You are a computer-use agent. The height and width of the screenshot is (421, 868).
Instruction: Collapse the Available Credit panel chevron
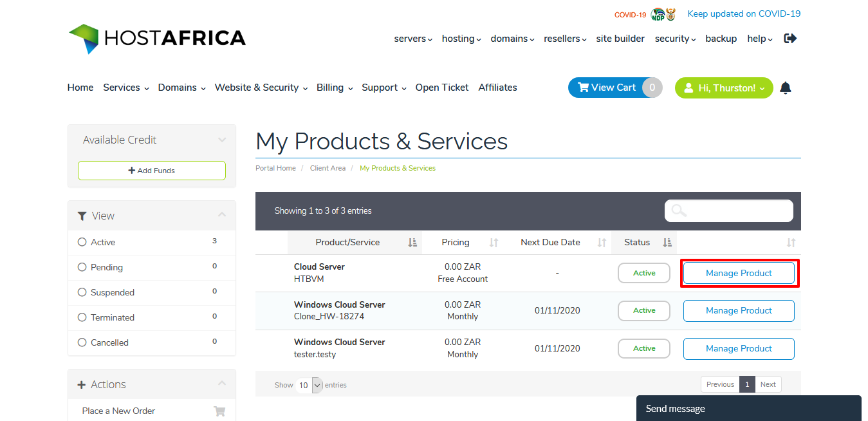[222, 140]
